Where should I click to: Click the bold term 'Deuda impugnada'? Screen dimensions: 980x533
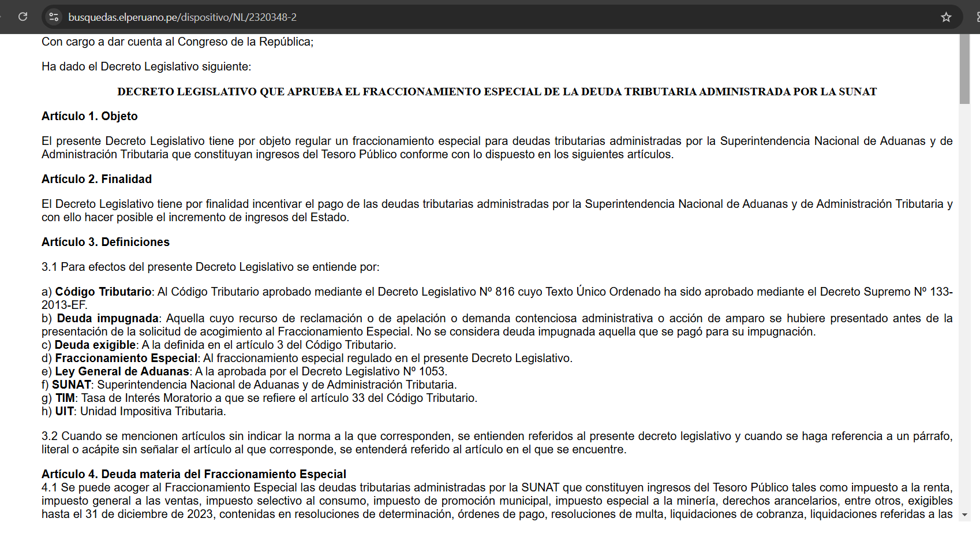pyautogui.click(x=107, y=318)
